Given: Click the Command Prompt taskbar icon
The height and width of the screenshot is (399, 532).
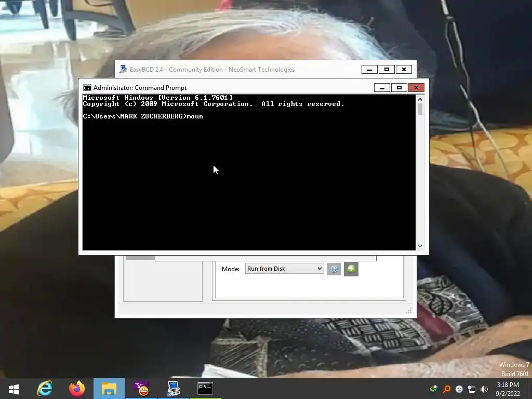Looking at the screenshot, I should 205,388.
